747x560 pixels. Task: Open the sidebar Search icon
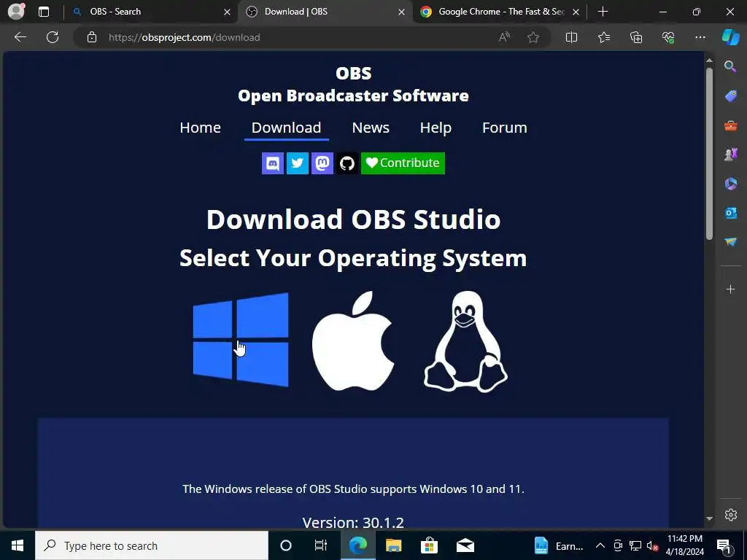coord(730,66)
